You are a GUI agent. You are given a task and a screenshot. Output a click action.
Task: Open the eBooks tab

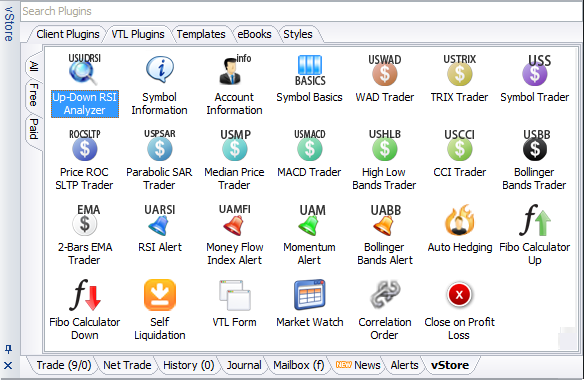coord(254,34)
